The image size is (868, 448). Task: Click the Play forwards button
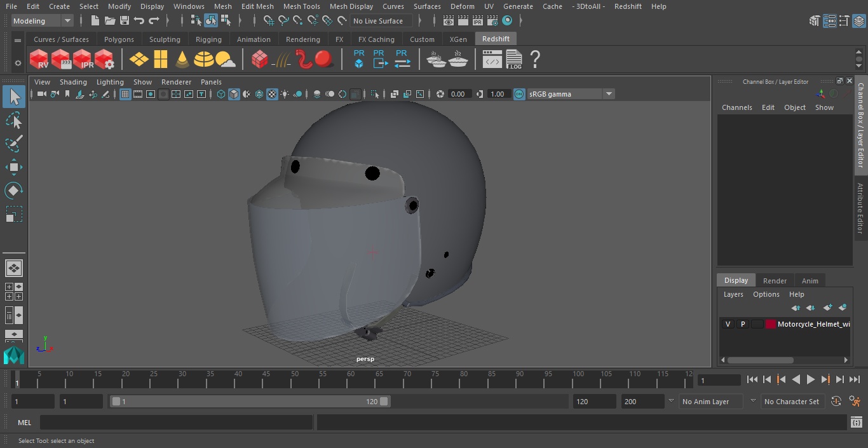[811, 379]
